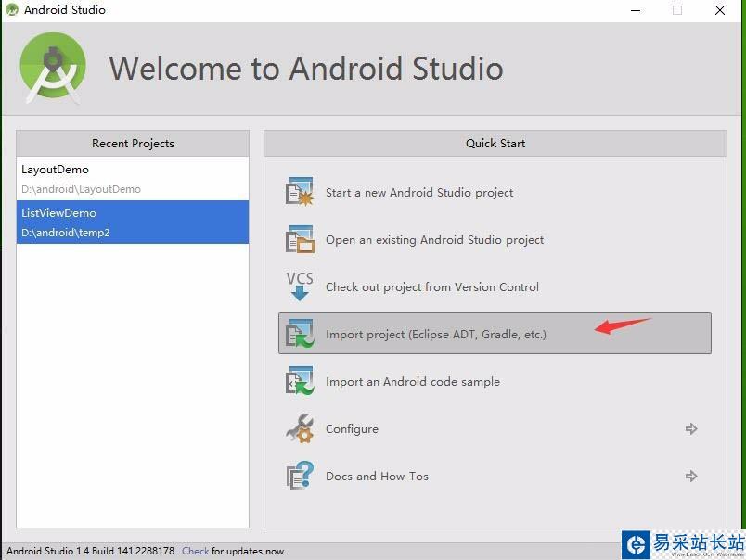Expand the Docs and How-Tos arrow
This screenshot has width=746, height=560.
[x=691, y=476]
